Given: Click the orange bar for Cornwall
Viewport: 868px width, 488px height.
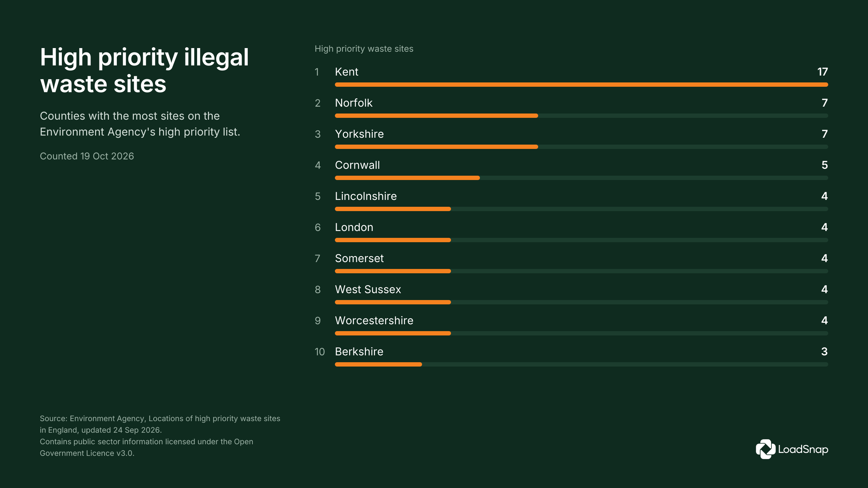Looking at the screenshot, I should coord(407,178).
